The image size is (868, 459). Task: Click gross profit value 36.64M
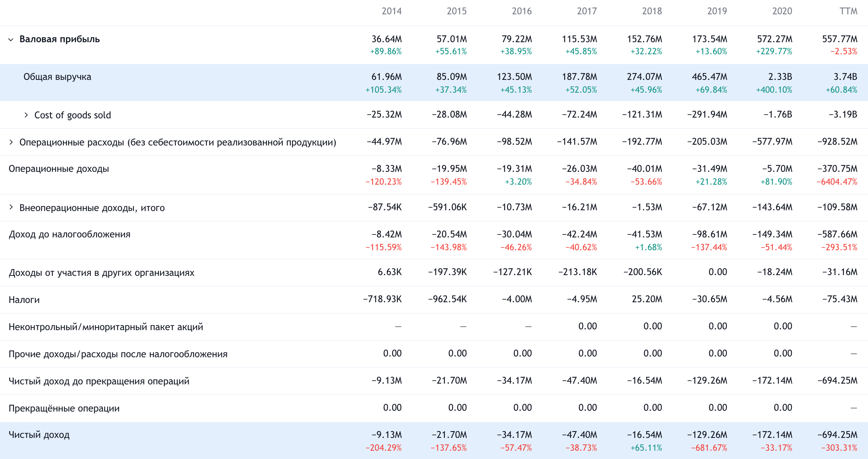387,39
